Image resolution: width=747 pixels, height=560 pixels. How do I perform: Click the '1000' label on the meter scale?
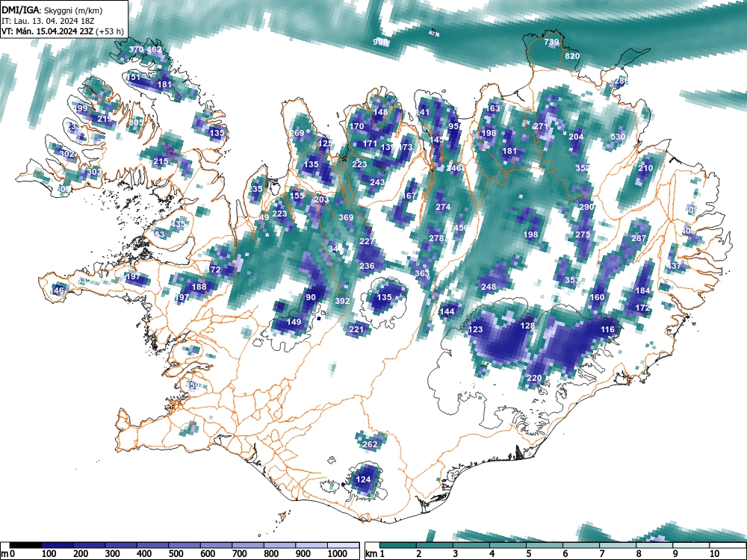click(337, 554)
